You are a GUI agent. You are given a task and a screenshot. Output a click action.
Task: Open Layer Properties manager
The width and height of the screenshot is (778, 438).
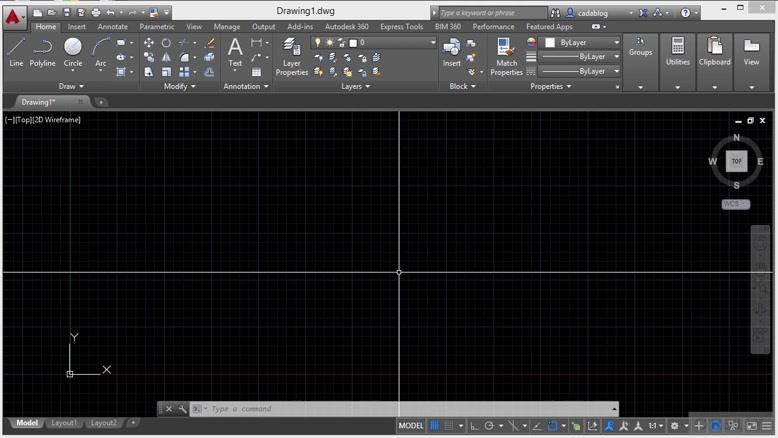(292, 57)
